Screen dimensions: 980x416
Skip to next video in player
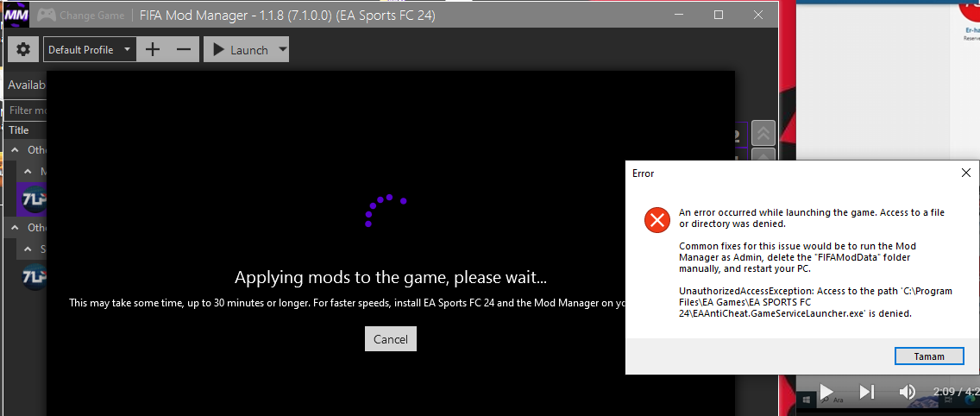click(866, 392)
